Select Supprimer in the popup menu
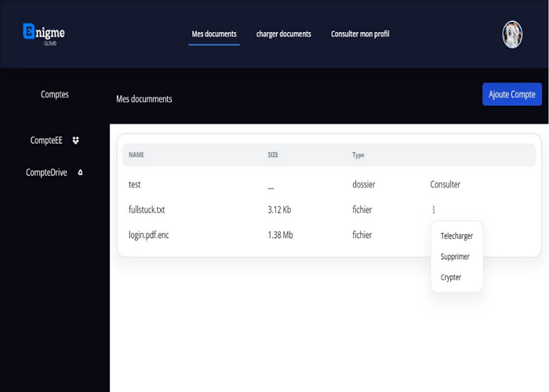The height and width of the screenshot is (392, 549). click(x=455, y=256)
